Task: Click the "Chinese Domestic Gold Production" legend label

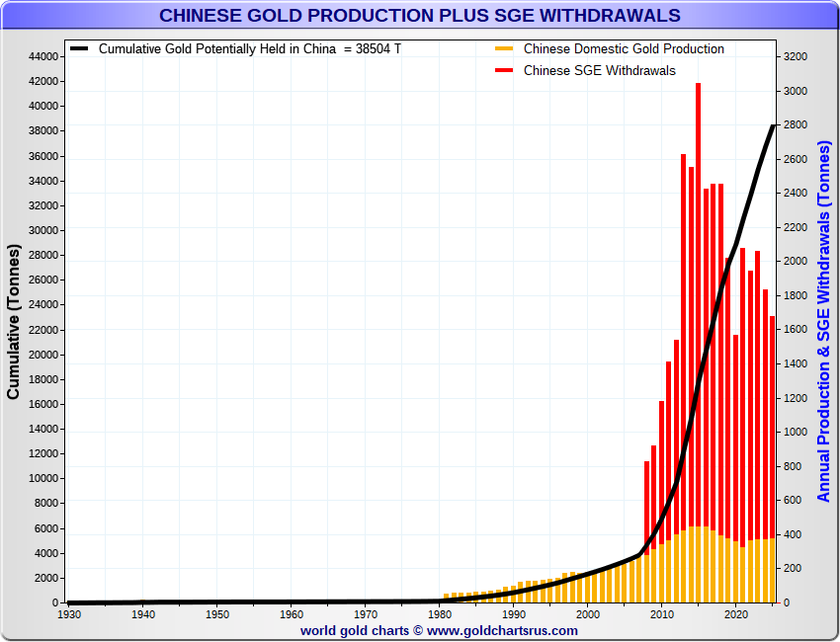Action: 624,48
